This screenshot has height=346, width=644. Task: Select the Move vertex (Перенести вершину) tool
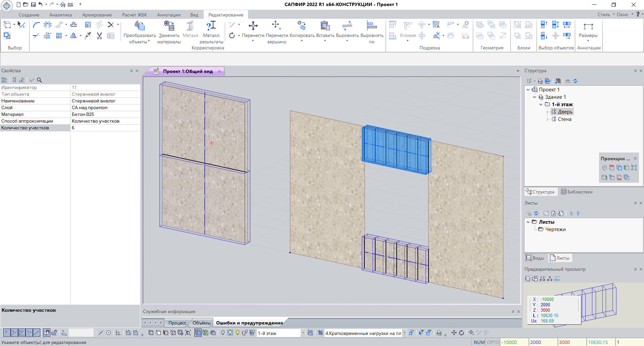click(276, 26)
